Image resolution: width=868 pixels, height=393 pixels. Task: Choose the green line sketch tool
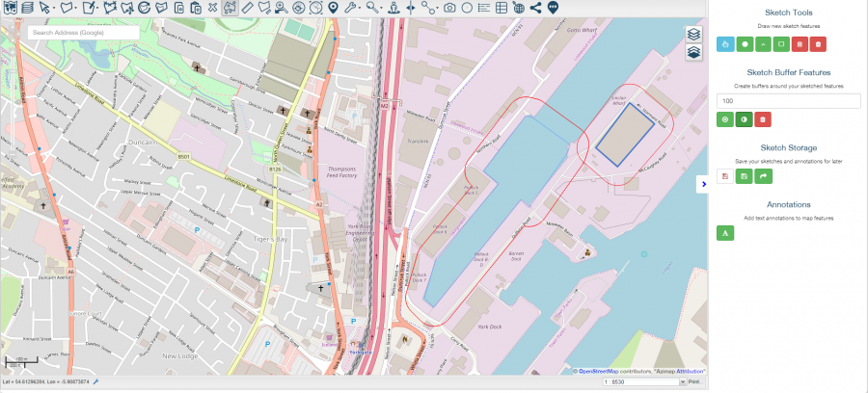coord(763,44)
